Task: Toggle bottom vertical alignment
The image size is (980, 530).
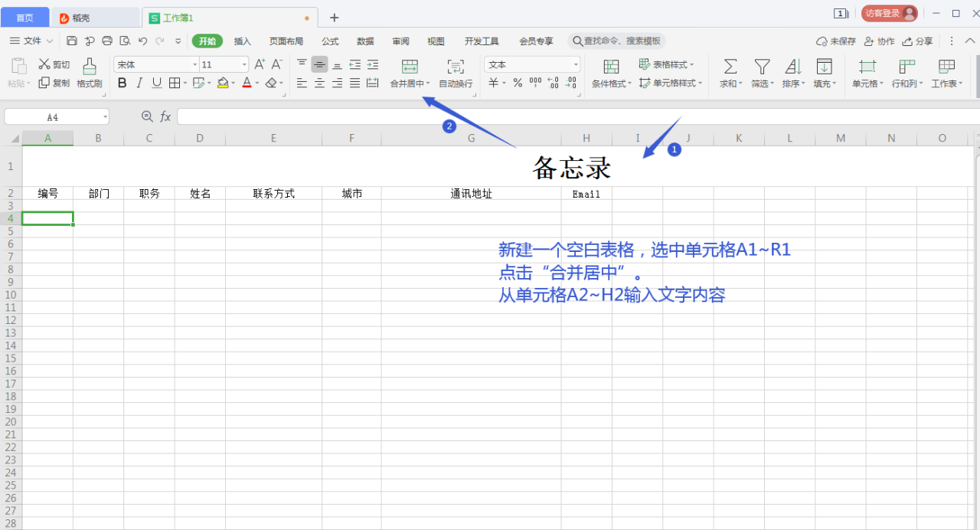Action: click(x=337, y=64)
